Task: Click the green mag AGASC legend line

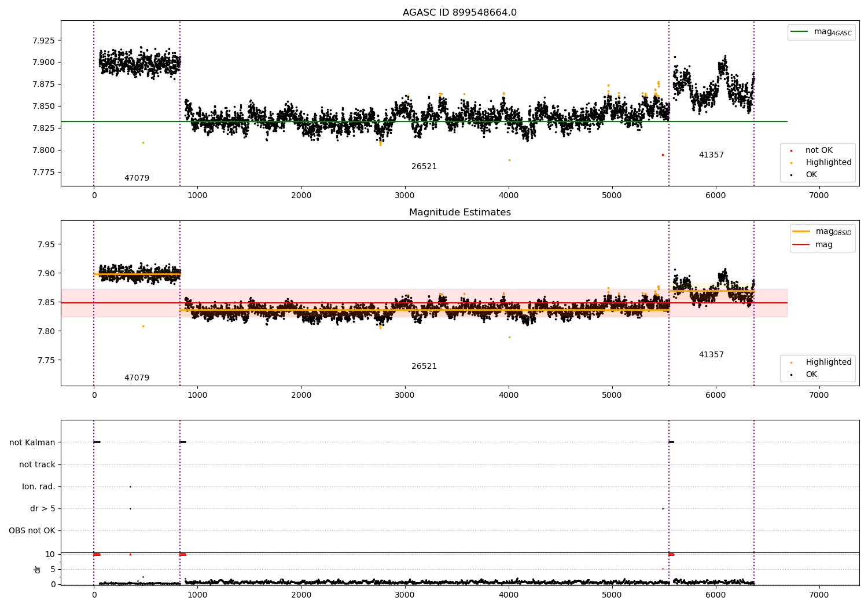Action: coord(799,32)
